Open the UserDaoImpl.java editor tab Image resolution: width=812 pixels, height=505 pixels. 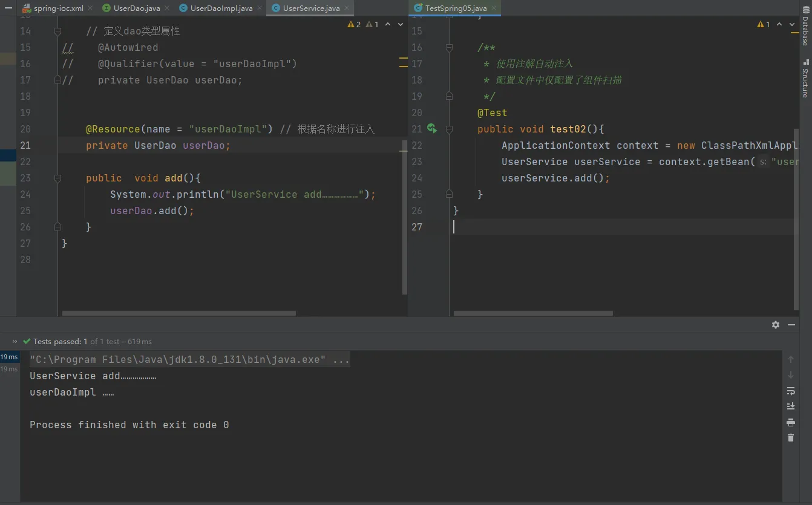point(221,8)
